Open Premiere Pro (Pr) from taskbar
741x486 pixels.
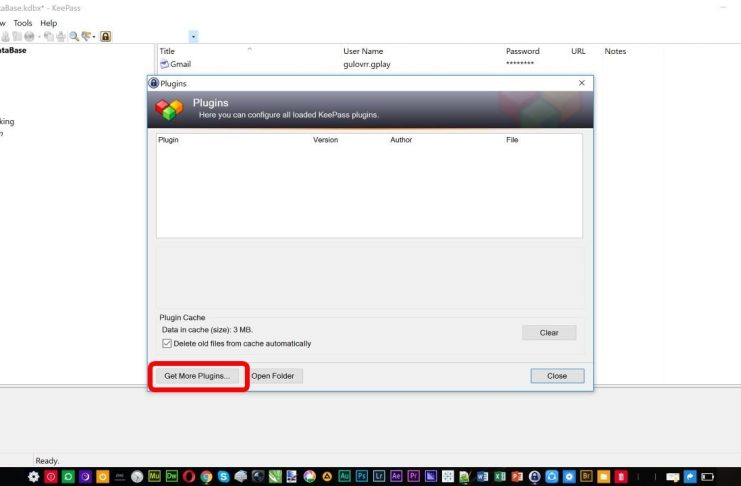point(414,476)
